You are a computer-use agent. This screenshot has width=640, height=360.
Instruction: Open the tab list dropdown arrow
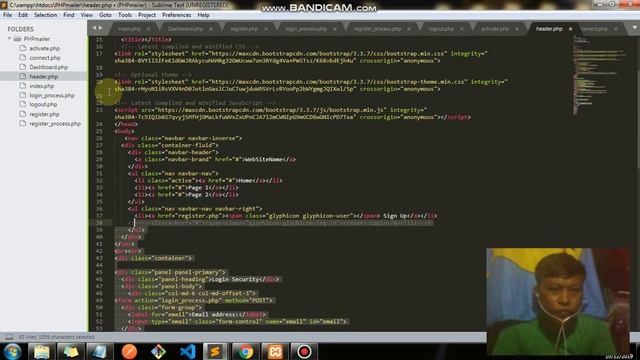click(635, 28)
